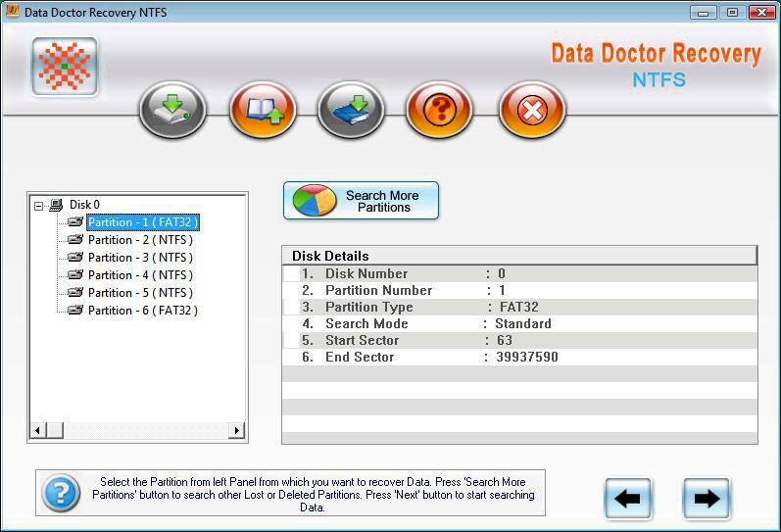Click the Disk Number row
Screen dimensions: 781x532
[519, 273]
